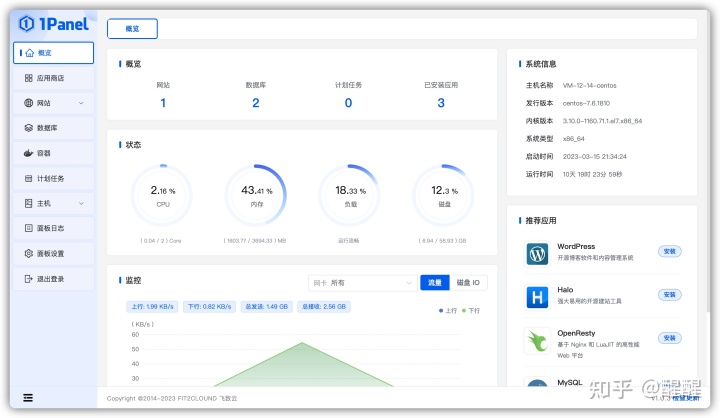Image resolution: width=720 pixels, height=418 pixels.
Task: Click system type x86_64
Action: coord(574,139)
